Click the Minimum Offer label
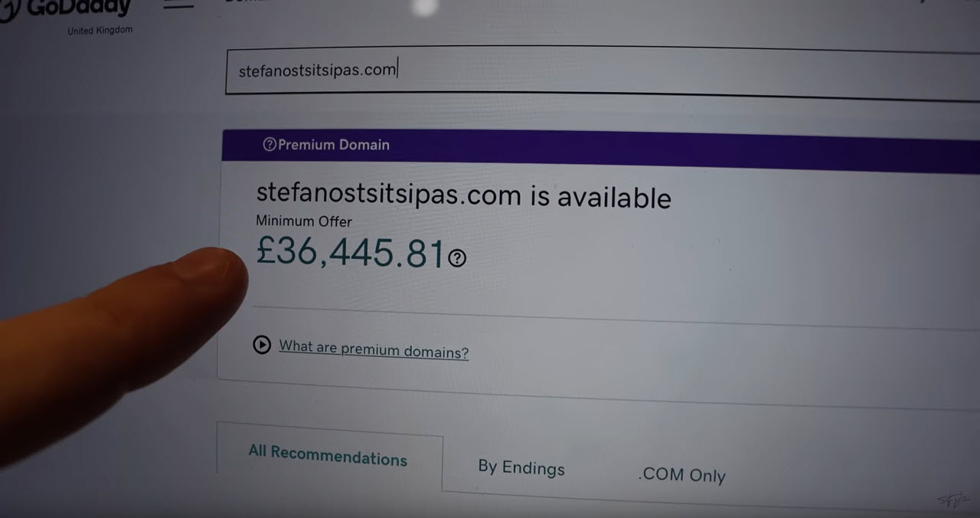 (x=304, y=221)
